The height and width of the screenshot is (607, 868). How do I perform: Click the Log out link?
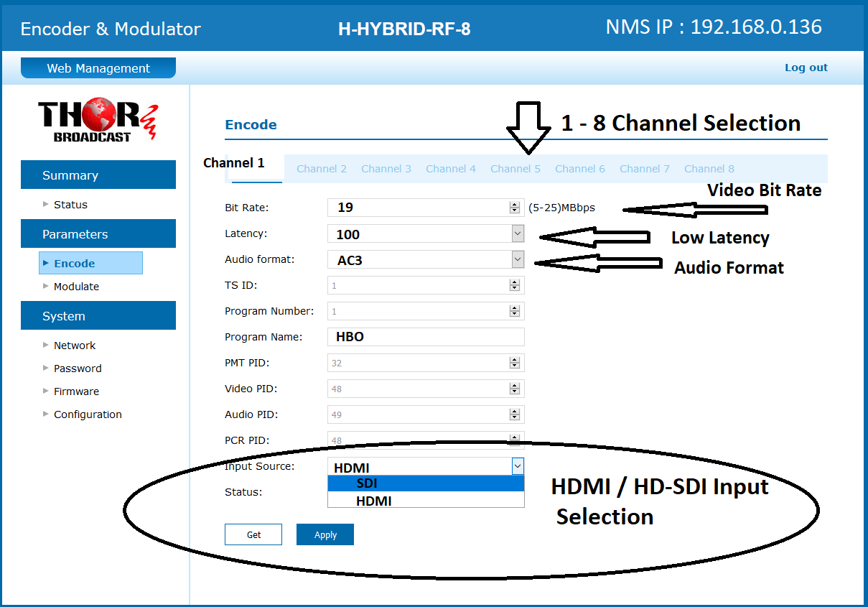pyautogui.click(x=806, y=68)
